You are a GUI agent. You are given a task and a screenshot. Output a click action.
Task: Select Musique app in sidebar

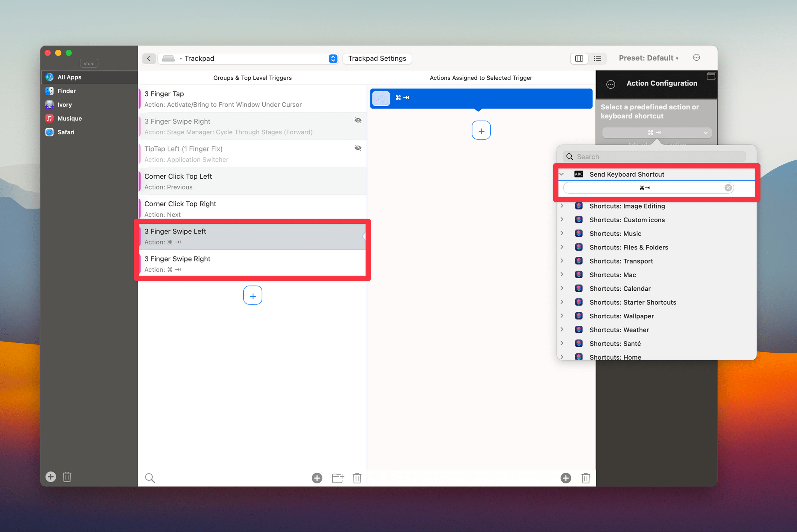point(90,118)
